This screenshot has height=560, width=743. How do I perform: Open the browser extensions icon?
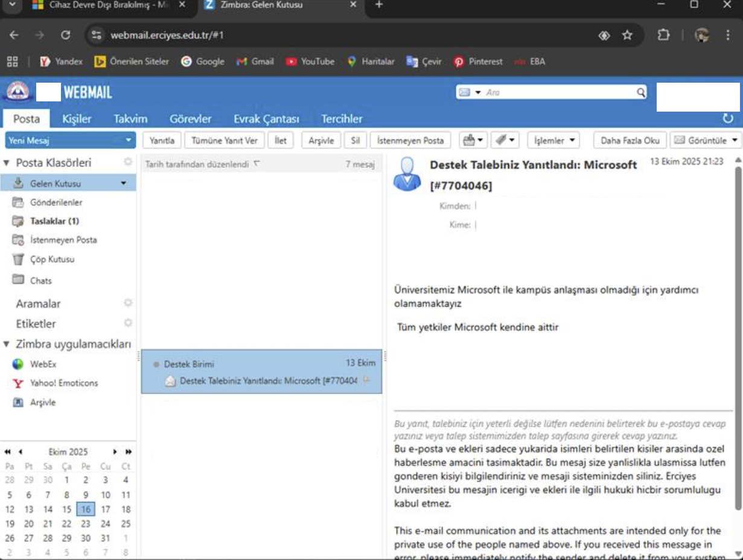coord(663,35)
